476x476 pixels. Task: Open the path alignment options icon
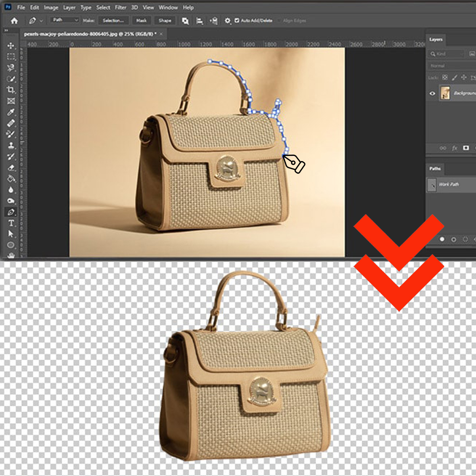tap(200, 21)
